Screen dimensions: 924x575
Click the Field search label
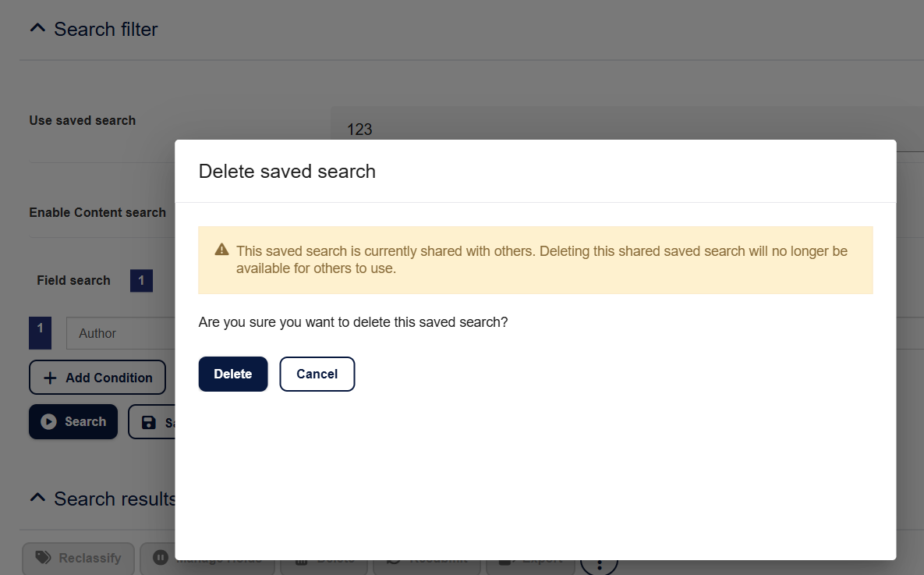73,280
